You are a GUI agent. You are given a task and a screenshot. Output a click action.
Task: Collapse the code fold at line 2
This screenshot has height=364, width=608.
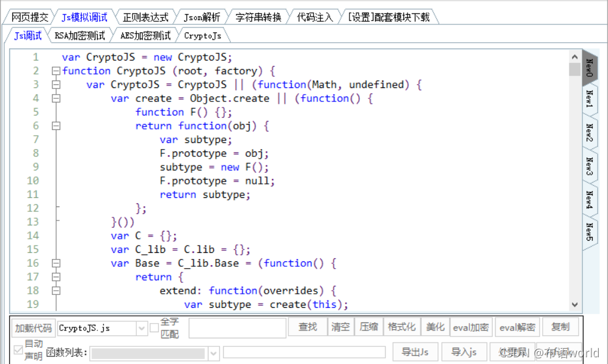coord(56,71)
